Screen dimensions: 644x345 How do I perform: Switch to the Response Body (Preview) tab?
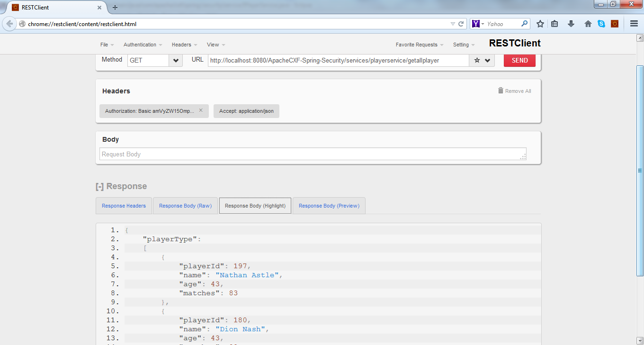329,206
